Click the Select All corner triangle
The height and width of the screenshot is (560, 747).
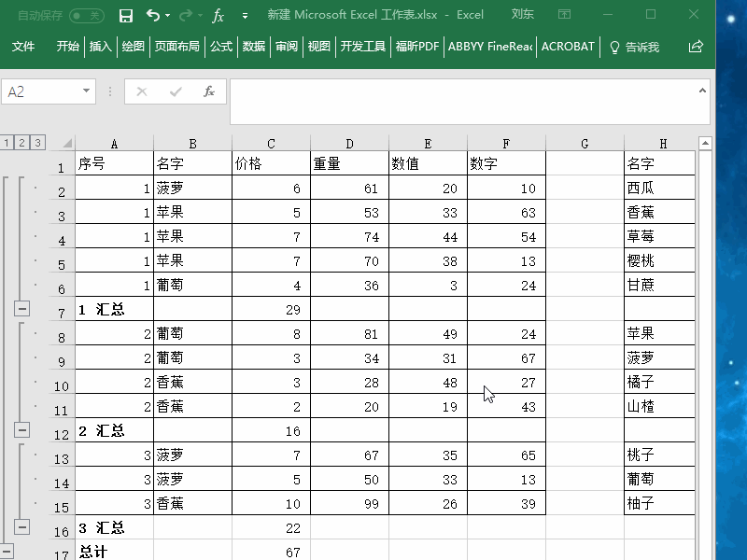tap(66, 143)
